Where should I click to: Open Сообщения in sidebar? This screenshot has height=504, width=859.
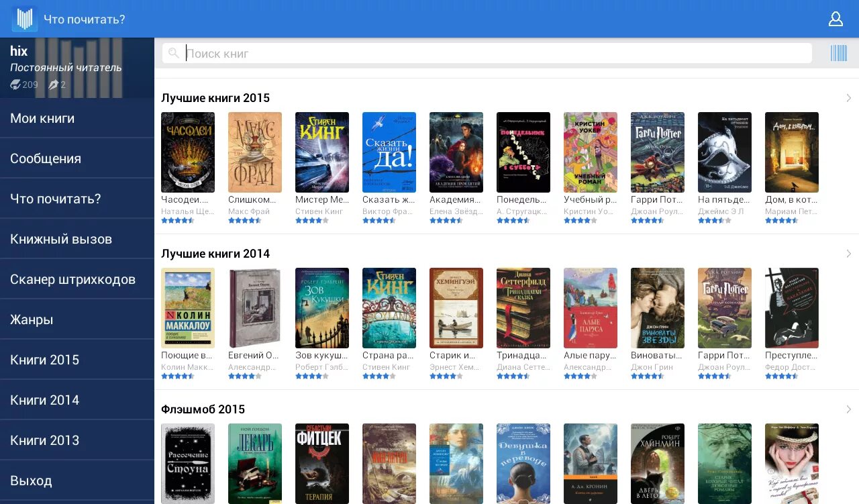tap(77, 158)
